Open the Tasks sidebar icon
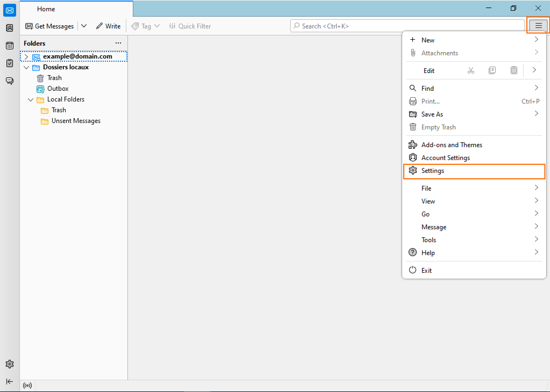The image size is (550, 392). click(x=10, y=63)
